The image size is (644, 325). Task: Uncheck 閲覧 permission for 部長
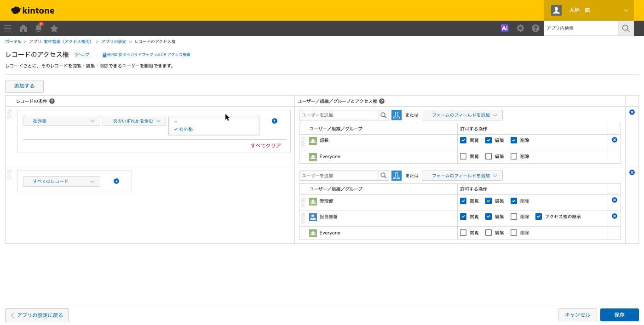pos(463,140)
